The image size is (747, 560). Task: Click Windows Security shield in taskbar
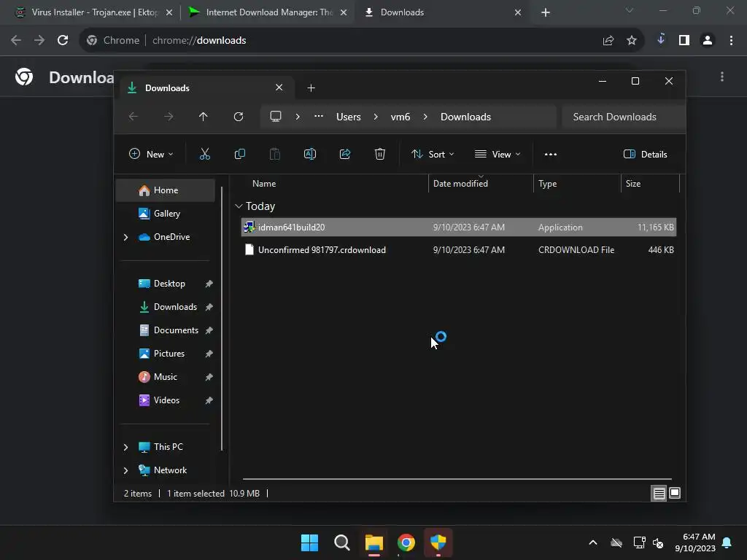(438, 542)
